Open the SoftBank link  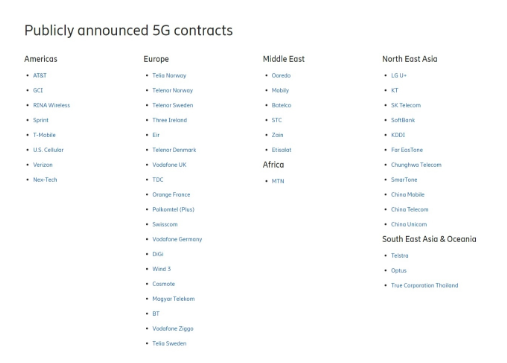403,120
